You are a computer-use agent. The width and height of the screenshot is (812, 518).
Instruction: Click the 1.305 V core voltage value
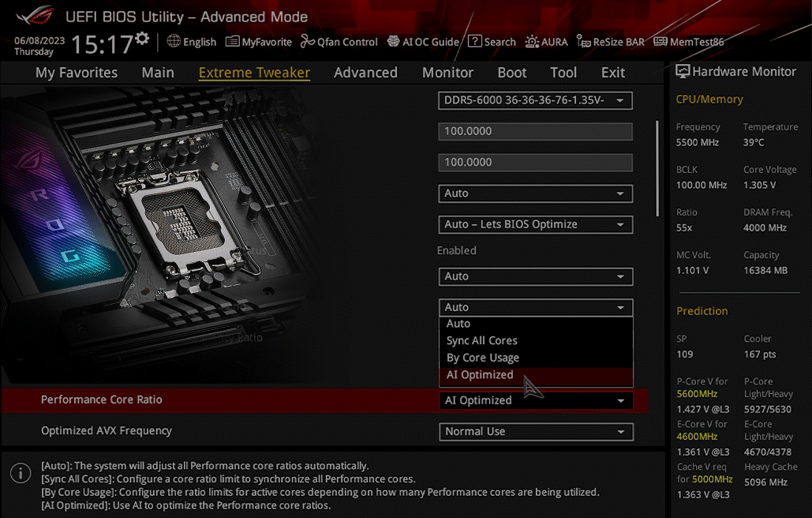click(760, 186)
